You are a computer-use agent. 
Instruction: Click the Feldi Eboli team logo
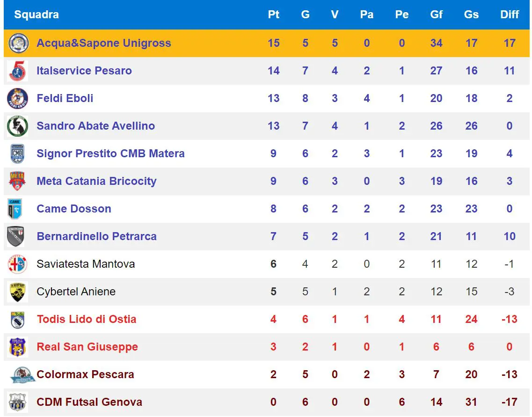(18, 99)
